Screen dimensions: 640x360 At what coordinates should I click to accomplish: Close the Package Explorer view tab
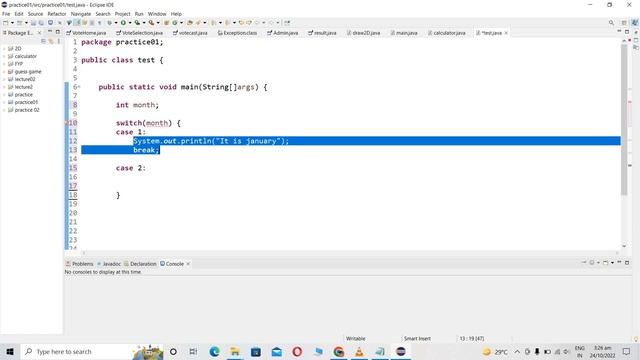(40, 33)
